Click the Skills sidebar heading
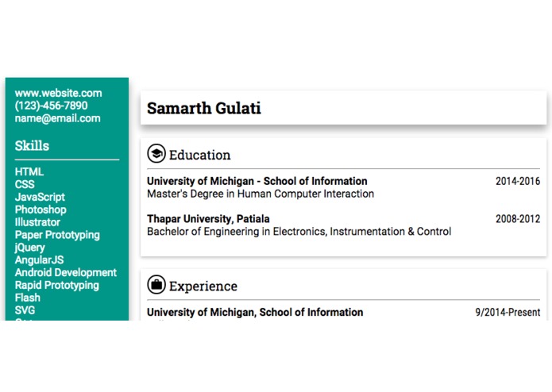Screen dimensions: 552x392 pos(32,146)
